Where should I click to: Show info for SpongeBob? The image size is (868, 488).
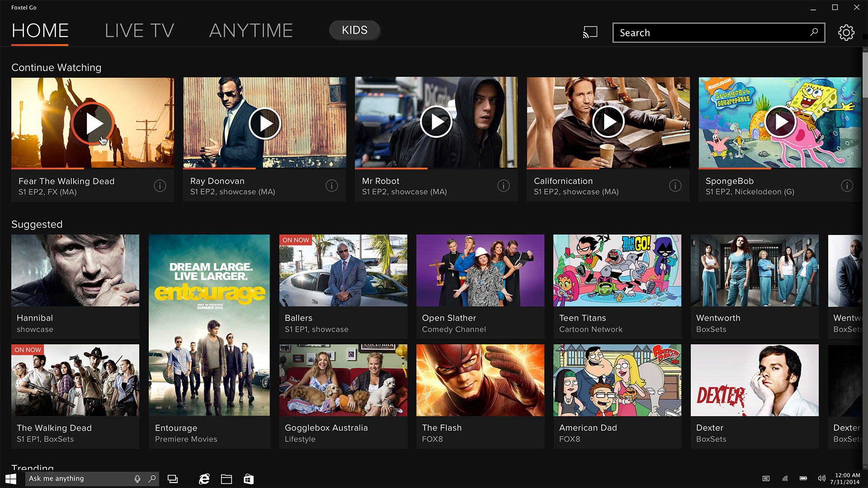point(847,186)
